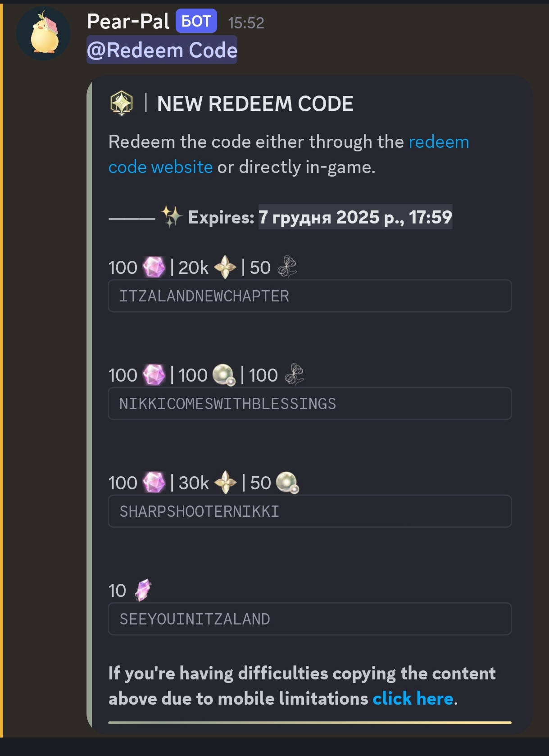Select the SEEYOUINITZALAND code block
The image size is (549, 756).
click(x=309, y=619)
